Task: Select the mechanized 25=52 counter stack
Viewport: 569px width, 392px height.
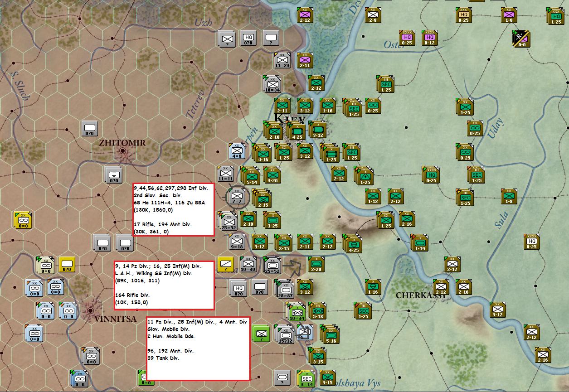Action: click(272, 265)
